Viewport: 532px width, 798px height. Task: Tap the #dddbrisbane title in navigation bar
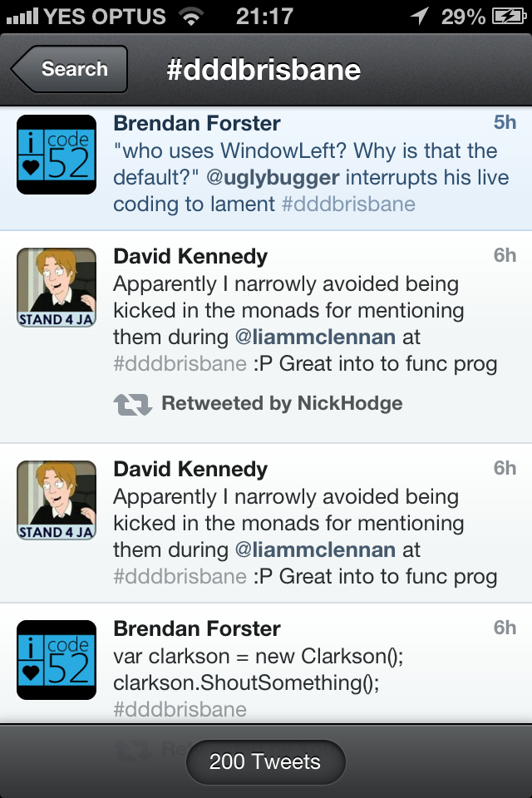click(x=264, y=70)
